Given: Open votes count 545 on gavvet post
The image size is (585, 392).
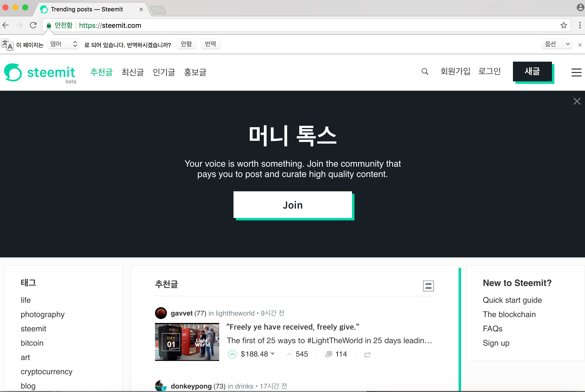Looking at the screenshot, I should [x=297, y=354].
